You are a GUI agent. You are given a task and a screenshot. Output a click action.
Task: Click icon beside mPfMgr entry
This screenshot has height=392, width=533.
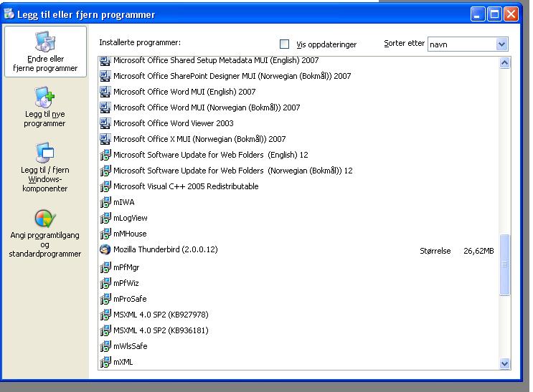(x=105, y=267)
